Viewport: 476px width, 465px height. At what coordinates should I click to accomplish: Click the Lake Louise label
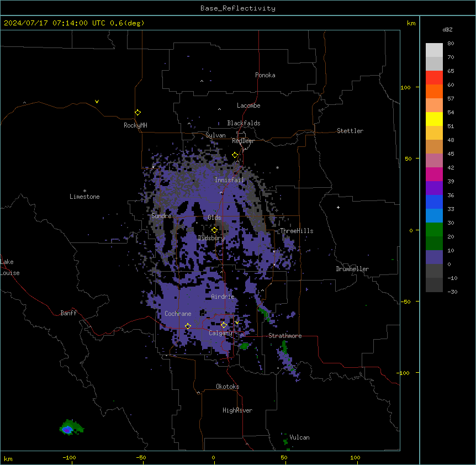click(10, 267)
